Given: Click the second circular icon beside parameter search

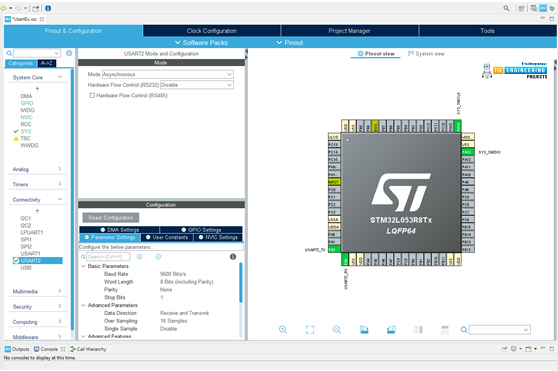Looking at the screenshot, I should tap(158, 256).
